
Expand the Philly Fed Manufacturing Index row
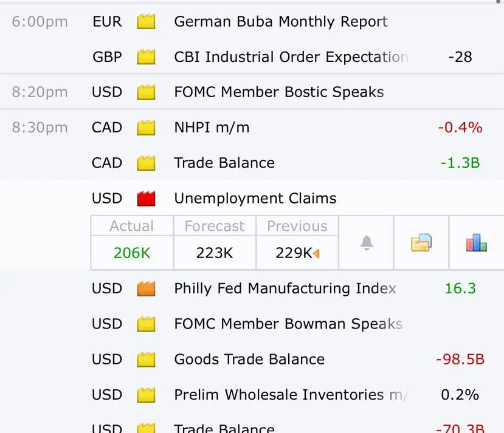click(x=285, y=288)
